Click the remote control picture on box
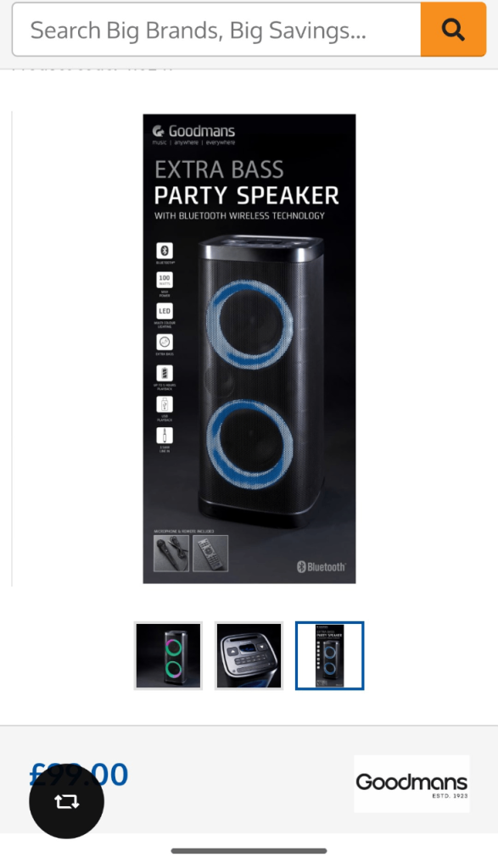This screenshot has width=498, height=868. click(x=210, y=553)
